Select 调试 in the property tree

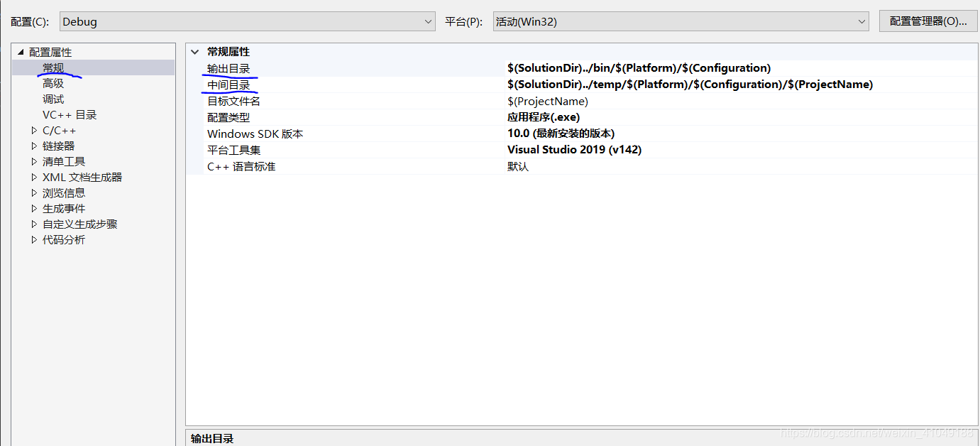(x=53, y=99)
